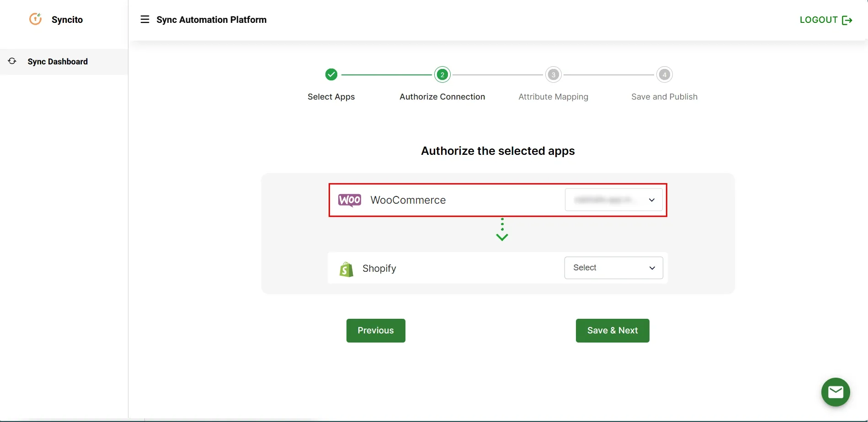Click the WooCommerce logo icon
868x422 pixels.
pyautogui.click(x=349, y=200)
